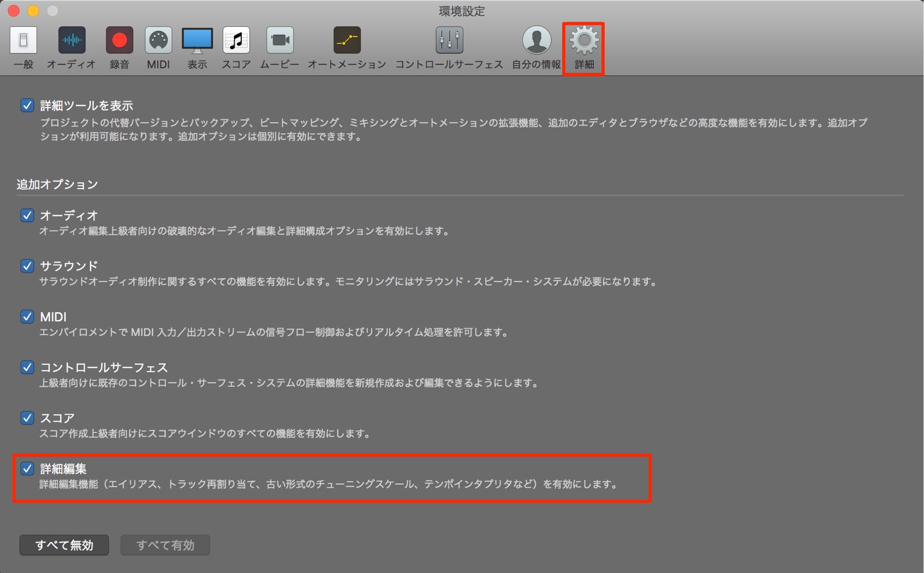This screenshot has height=573, width=924.
Task: Toggle the コントロールサーフェス additional option checkbox
Action: [27, 367]
